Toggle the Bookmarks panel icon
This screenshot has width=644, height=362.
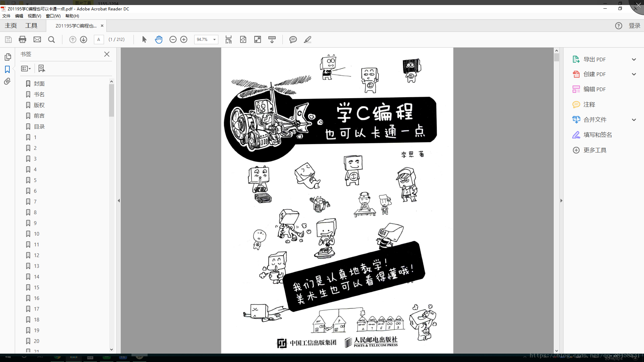coord(7,69)
